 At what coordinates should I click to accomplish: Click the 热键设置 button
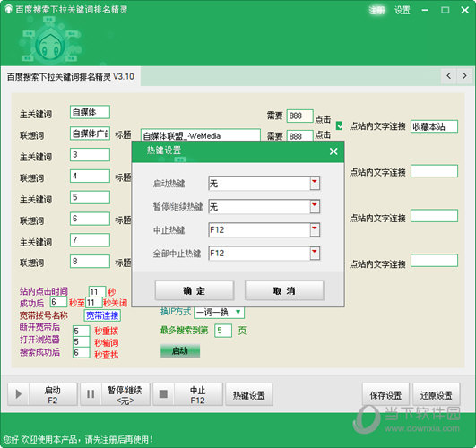(x=249, y=394)
